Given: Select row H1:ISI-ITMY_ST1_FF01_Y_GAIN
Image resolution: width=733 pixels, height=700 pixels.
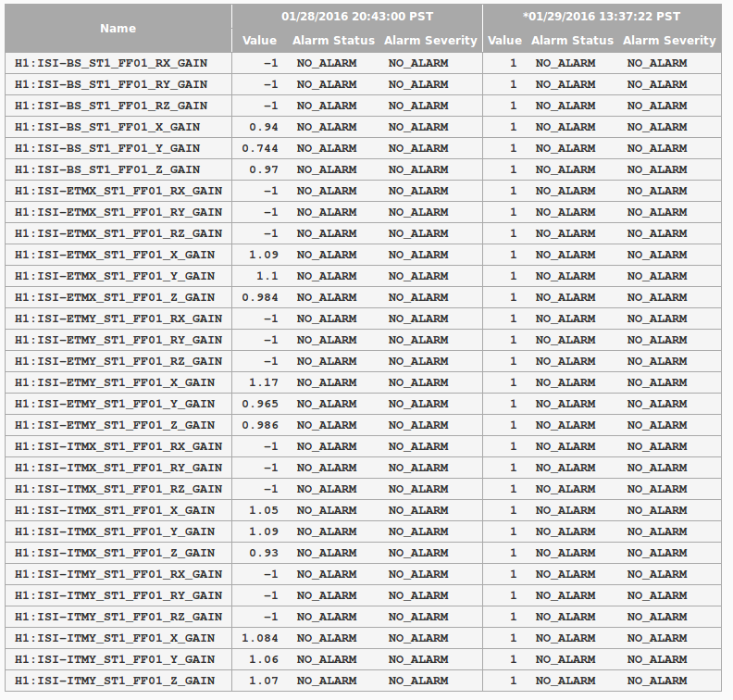Looking at the screenshot, I should (363, 659).
